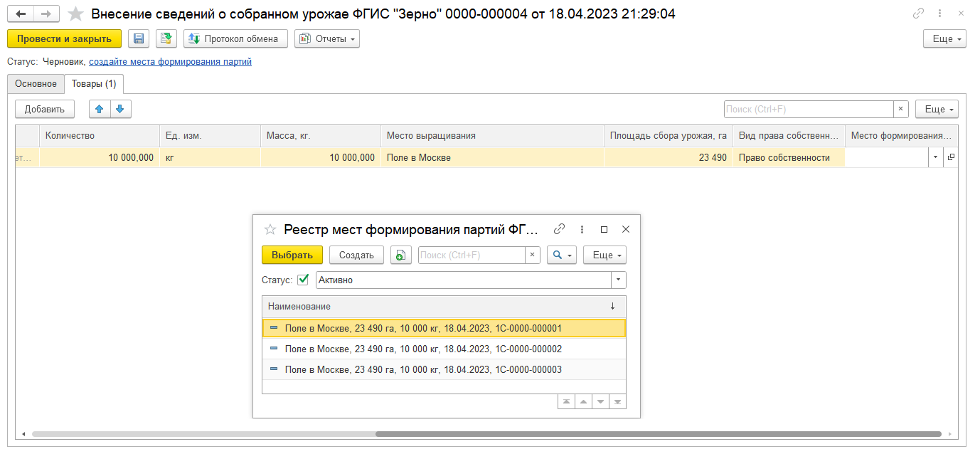Open the Отчеты dropdown menu
The image size is (980, 454).
[327, 38]
